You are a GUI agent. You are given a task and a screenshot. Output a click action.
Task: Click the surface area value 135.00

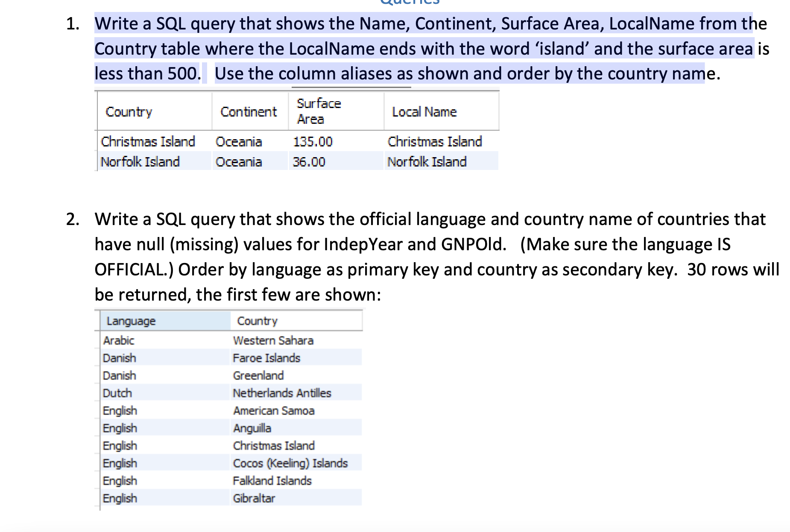click(313, 141)
